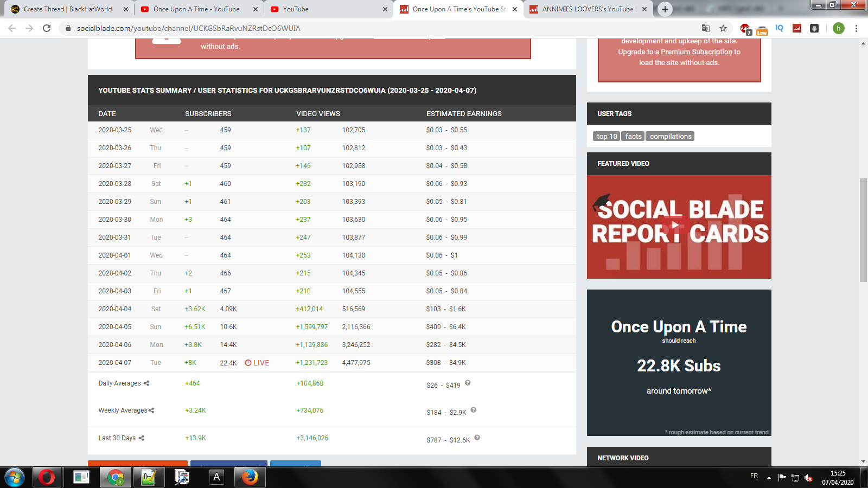Screen dimensions: 868x488
Task: Share the Last 30 Days stats
Action: [142, 438]
